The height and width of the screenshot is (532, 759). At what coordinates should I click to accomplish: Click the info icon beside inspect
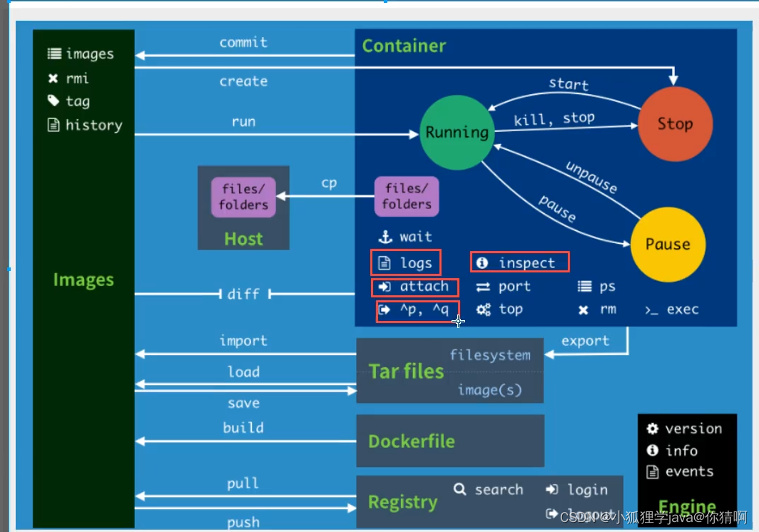click(x=482, y=263)
